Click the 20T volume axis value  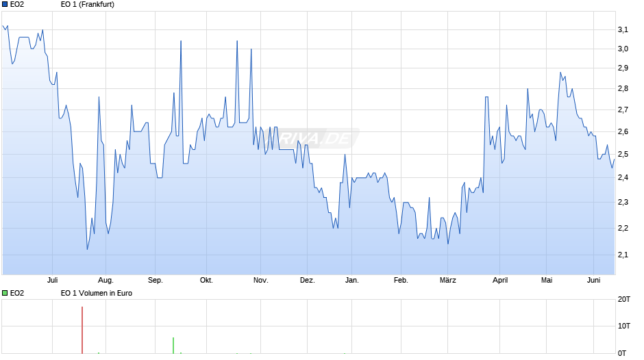point(624,299)
